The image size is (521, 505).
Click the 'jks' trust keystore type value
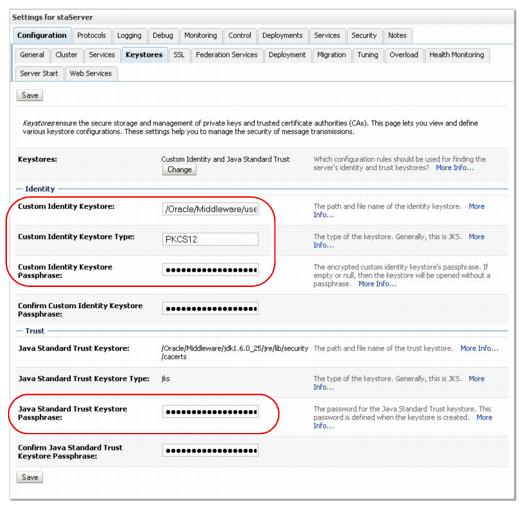166,379
